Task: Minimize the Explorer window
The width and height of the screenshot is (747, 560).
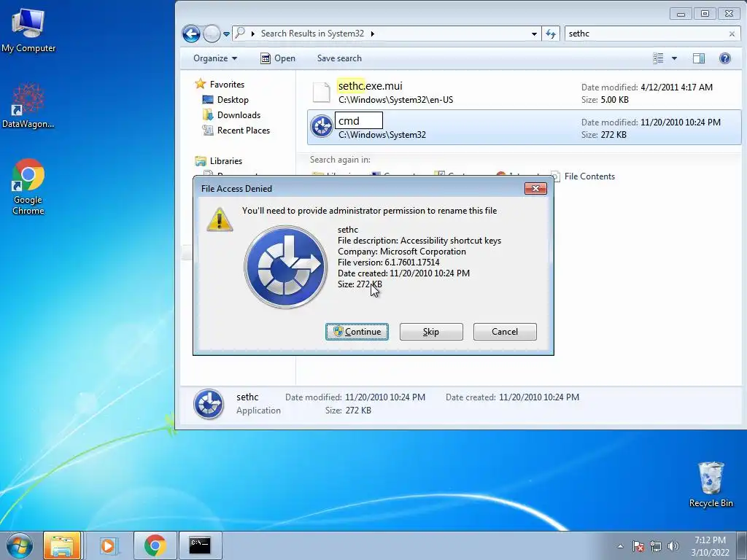Action: (x=681, y=14)
